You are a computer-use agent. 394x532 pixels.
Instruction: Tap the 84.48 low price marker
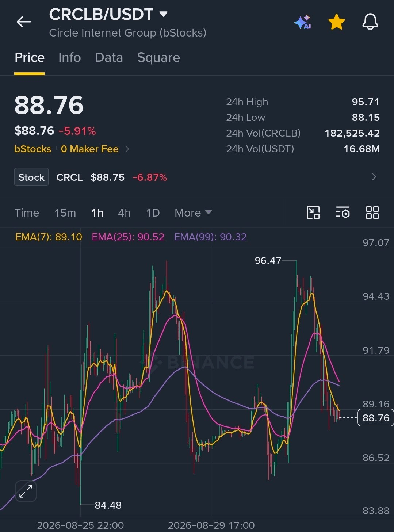pos(108,505)
